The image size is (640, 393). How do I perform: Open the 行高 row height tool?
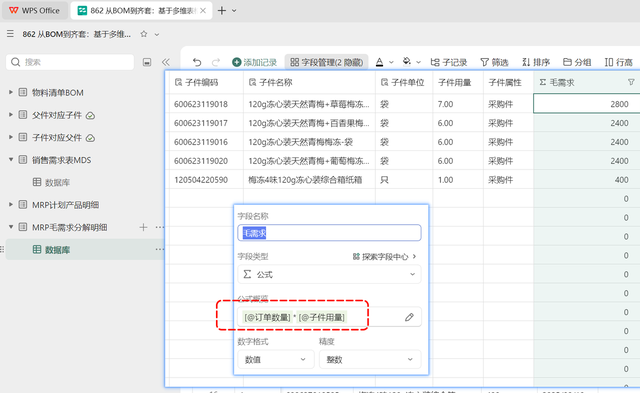pos(618,62)
